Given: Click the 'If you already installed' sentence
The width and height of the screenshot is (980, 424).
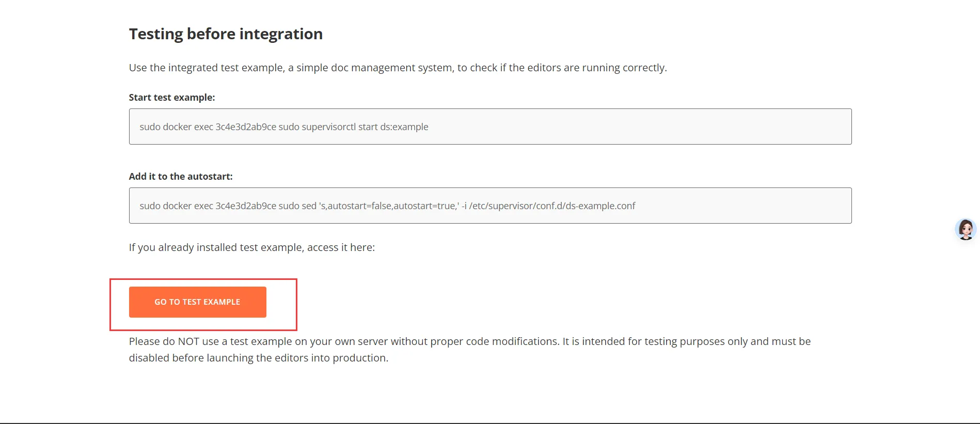Looking at the screenshot, I should pyautogui.click(x=251, y=247).
